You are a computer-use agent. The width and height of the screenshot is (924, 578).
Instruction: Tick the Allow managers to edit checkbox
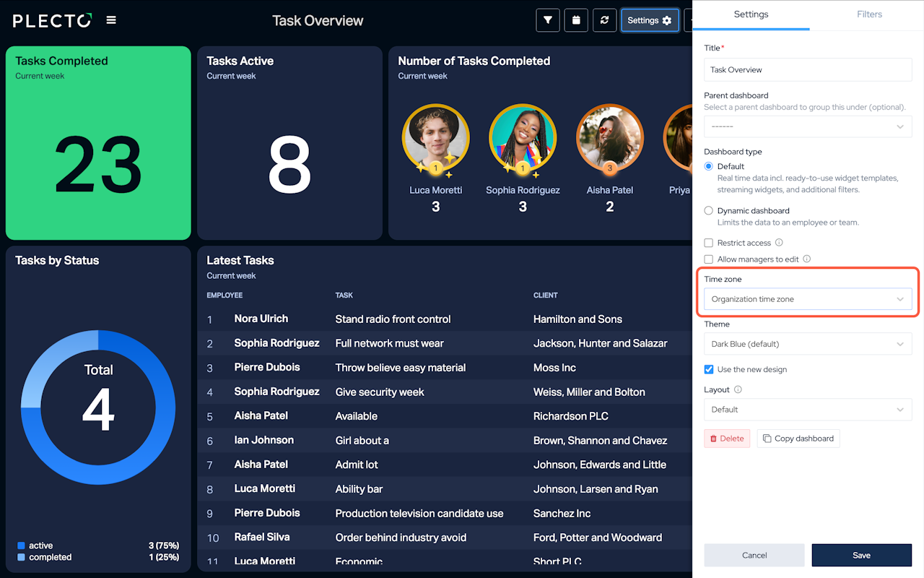(x=709, y=259)
